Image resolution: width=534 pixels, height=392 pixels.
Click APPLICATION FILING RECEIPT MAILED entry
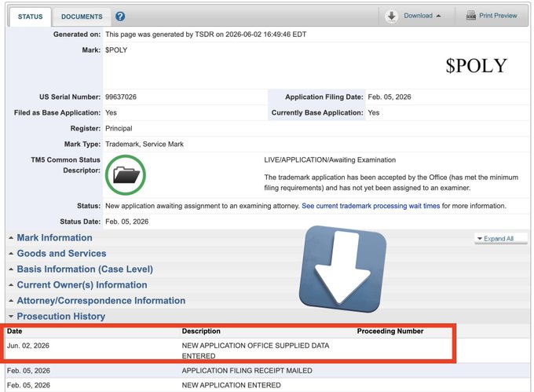pyautogui.click(x=247, y=371)
